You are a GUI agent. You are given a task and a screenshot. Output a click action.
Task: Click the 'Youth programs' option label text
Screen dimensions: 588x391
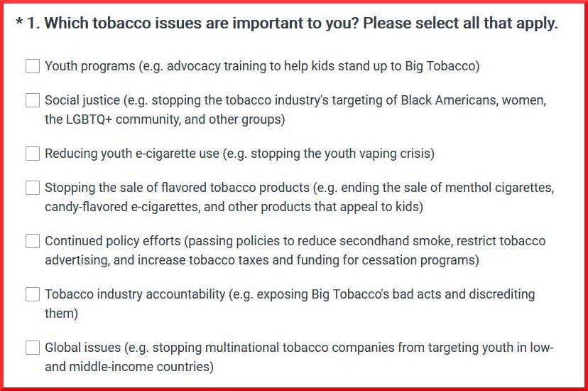90,66
